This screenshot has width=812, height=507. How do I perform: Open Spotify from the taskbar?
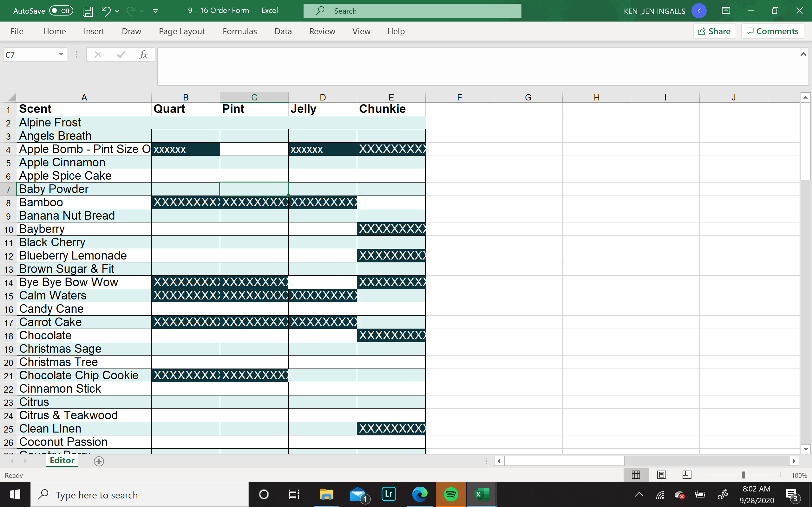pos(451,494)
